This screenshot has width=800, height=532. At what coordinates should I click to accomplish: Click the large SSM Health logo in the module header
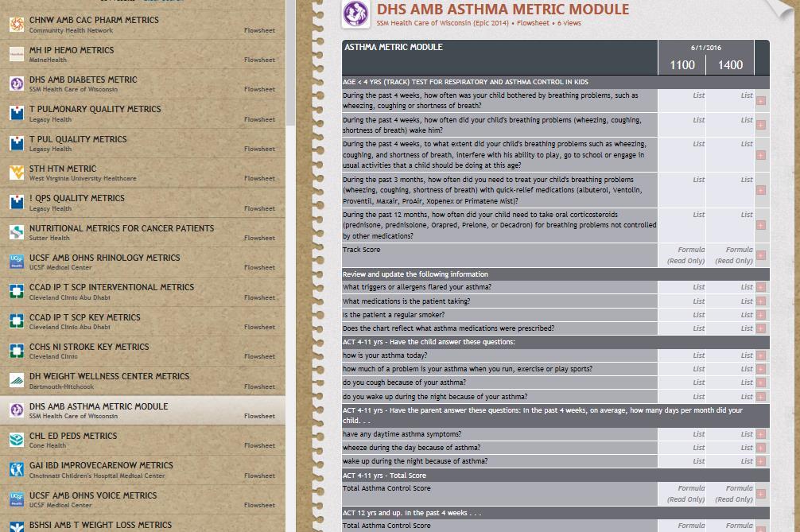click(x=355, y=14)
